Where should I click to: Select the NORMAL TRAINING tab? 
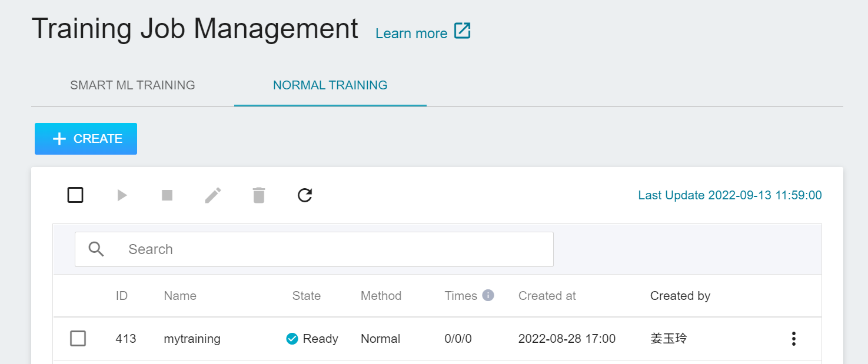(330, 85)
